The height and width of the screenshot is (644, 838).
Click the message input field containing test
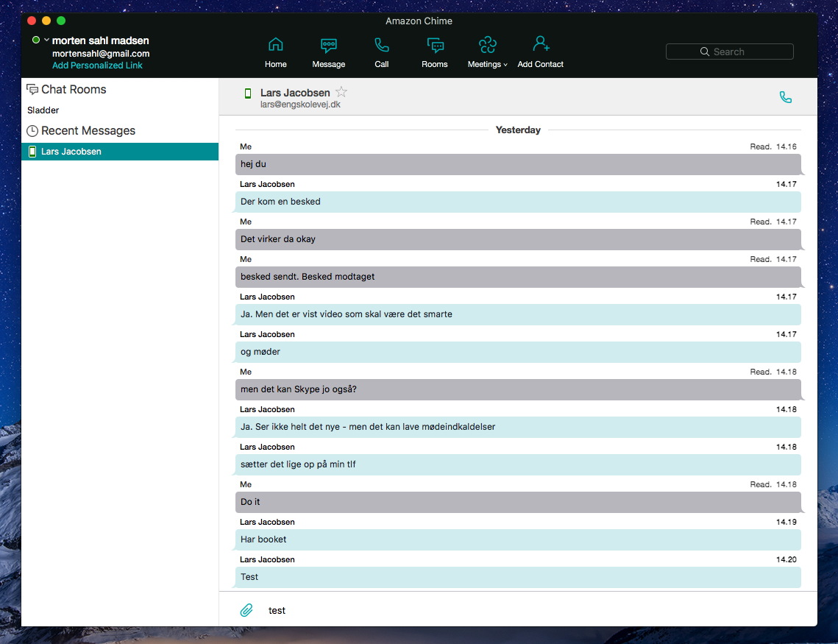click(x=515, y=611)
